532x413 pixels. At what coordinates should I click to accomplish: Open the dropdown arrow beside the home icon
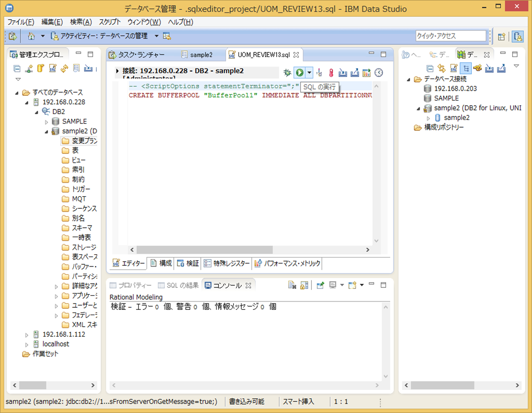42,36
